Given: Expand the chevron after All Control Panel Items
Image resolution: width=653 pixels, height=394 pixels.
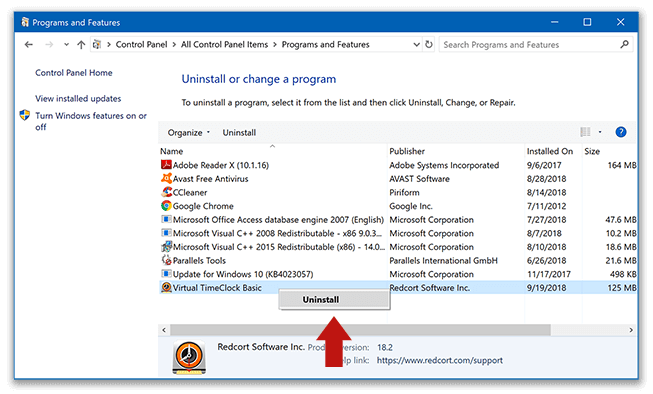Looking at the screenshot, I should (275, 45).
